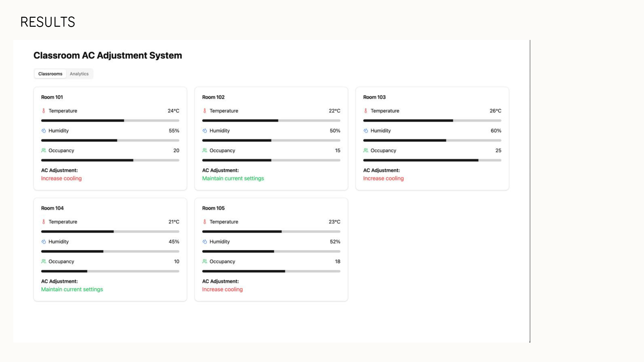644x362 pixels.
Task: Switch to the Analytics tab
Action: point(79,74)
